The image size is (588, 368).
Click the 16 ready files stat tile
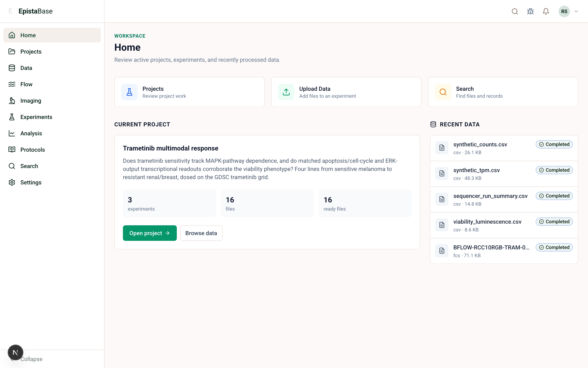point(365,203)
